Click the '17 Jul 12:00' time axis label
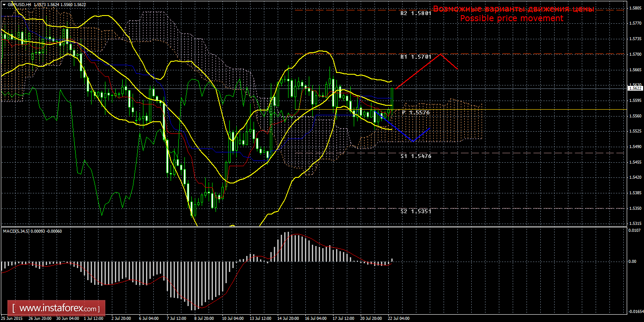This screenshot has height=322, width=644. (x=343, y=319)
